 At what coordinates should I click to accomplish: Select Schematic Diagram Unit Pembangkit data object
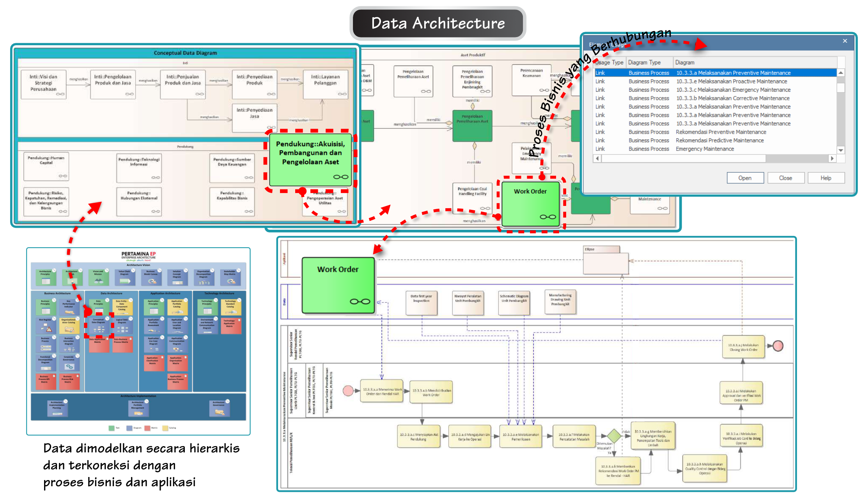pyautogui.click(x=514, y=302)
